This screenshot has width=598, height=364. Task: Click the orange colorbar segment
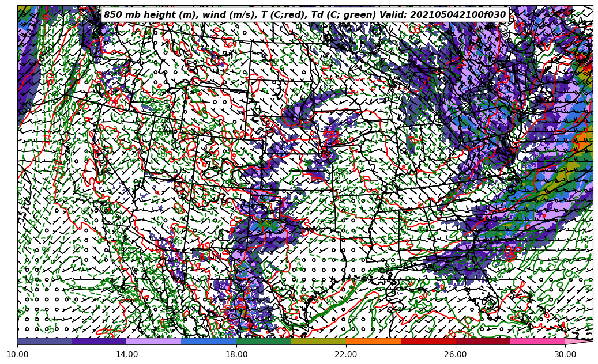coord(373,341)
